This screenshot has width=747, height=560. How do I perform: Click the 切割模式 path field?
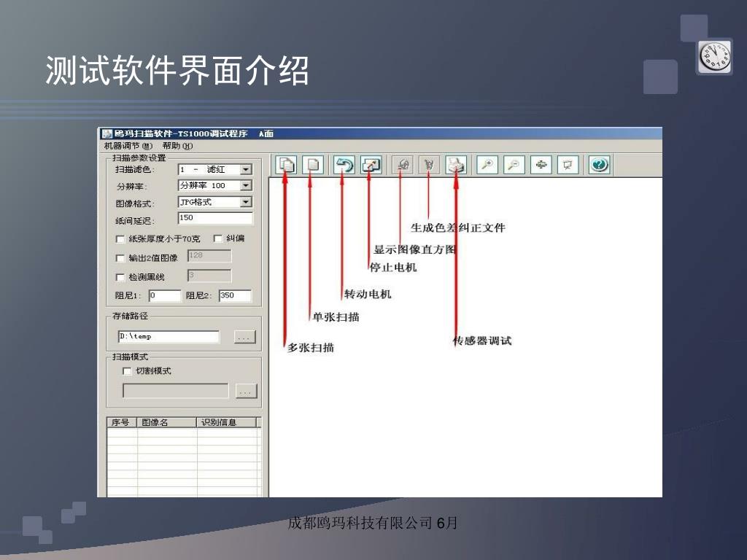click(x=175, y=391)
